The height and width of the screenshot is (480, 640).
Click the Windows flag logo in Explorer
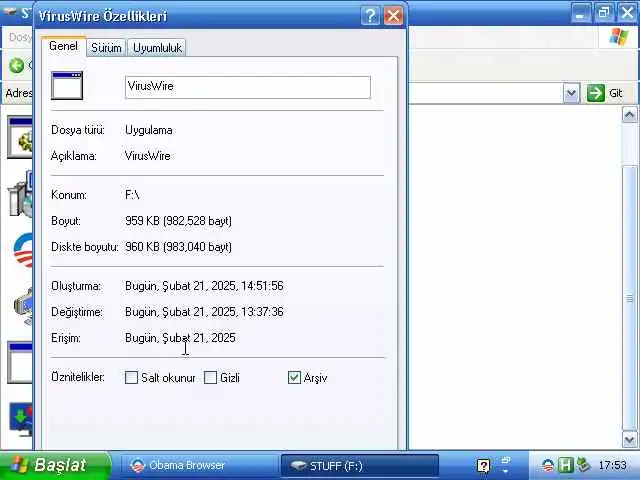619,37
